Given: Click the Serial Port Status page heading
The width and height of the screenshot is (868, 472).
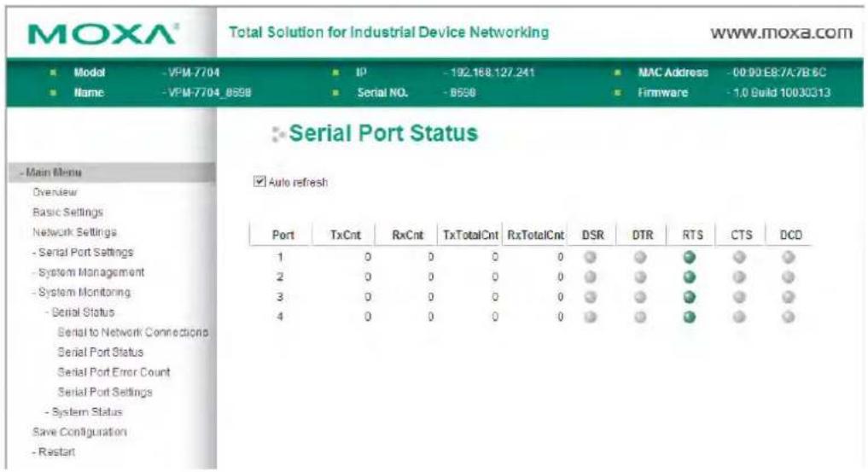Looking at the screenshot, I should pyautogui.click(x=383, y=133).
